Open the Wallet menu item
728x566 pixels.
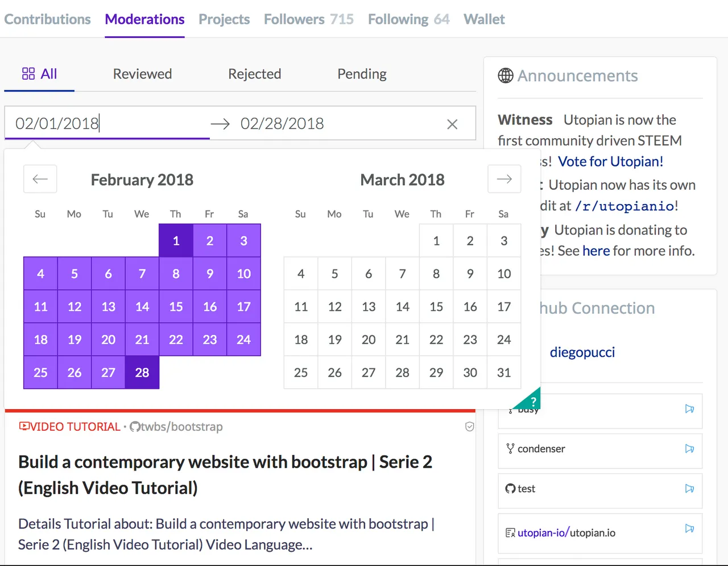point(484,19)
